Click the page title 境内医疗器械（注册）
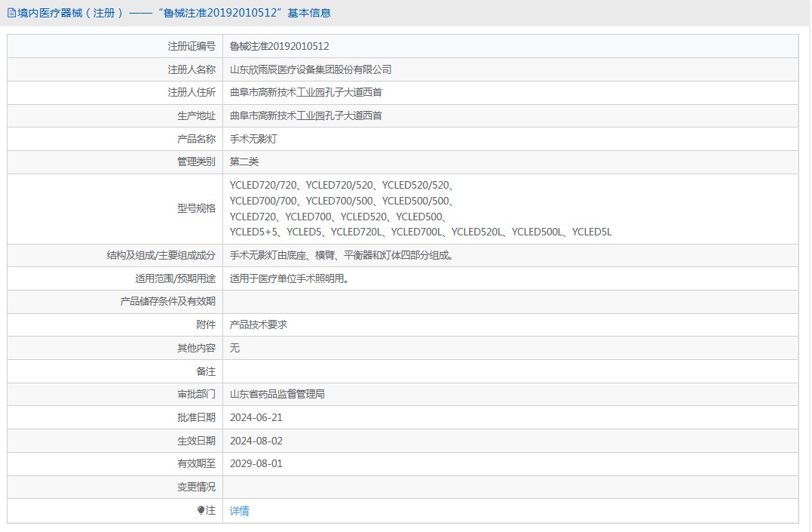Screen dimensions: 812x532 point(72,13)
